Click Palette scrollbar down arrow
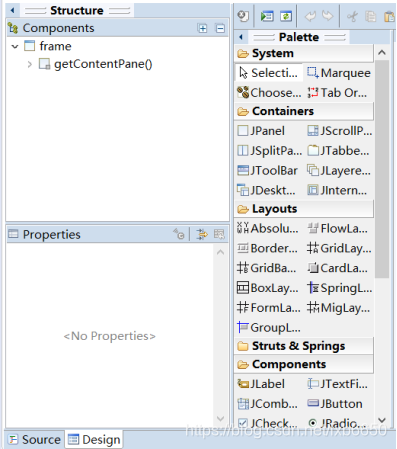This screenshot has height=449, width=397. [382, 420]
